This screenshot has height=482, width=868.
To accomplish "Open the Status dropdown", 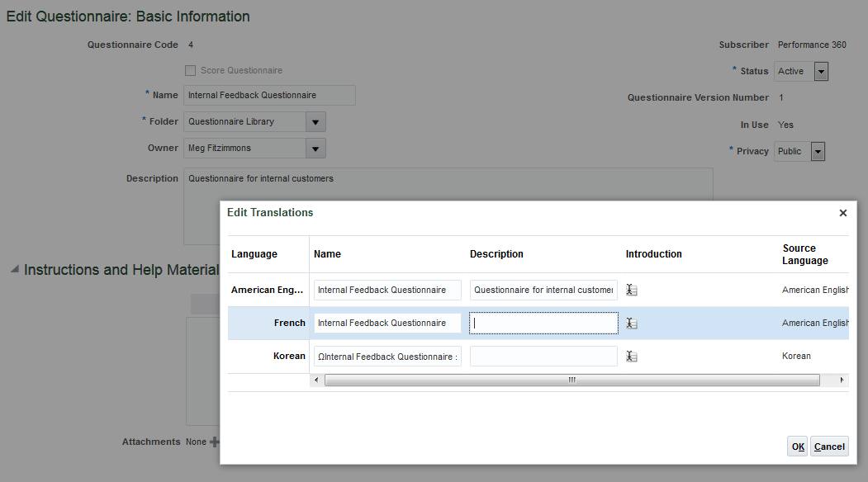I will (821, 72).
